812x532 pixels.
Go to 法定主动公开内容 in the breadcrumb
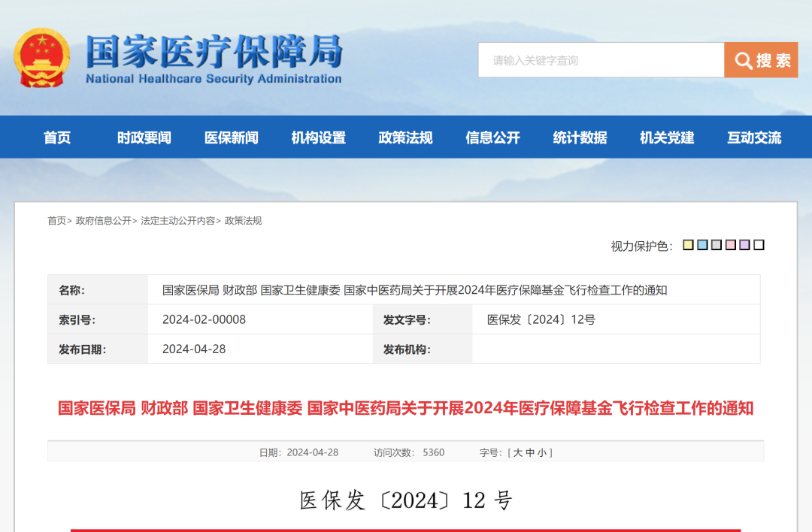(x=178, y=221)
